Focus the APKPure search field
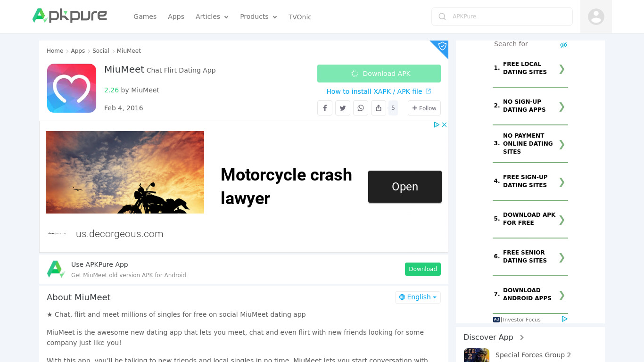This screenshot has width=644, height=362. [502, 16]
